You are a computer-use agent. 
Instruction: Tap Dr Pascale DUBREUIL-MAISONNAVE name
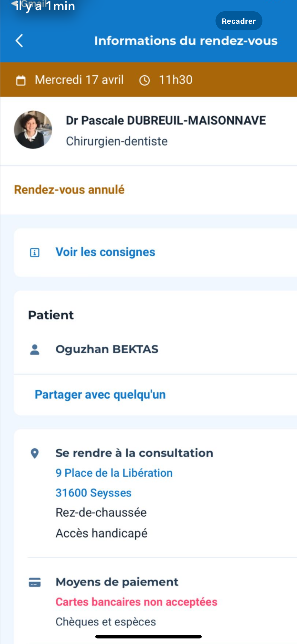coord(166,120)
